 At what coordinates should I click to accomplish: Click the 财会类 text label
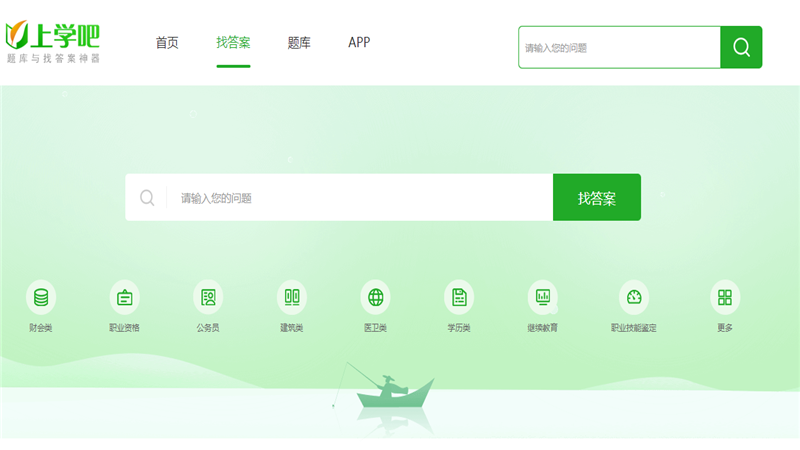[x=41, y=328]
